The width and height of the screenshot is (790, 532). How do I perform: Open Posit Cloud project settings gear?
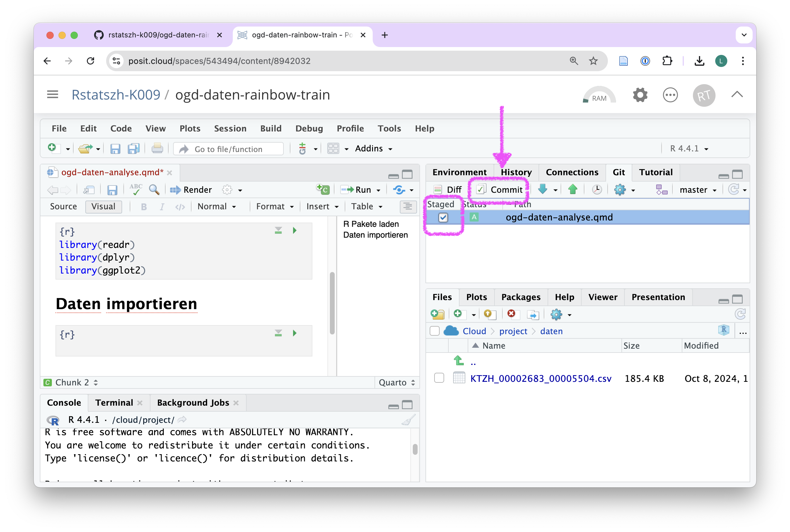640,95
